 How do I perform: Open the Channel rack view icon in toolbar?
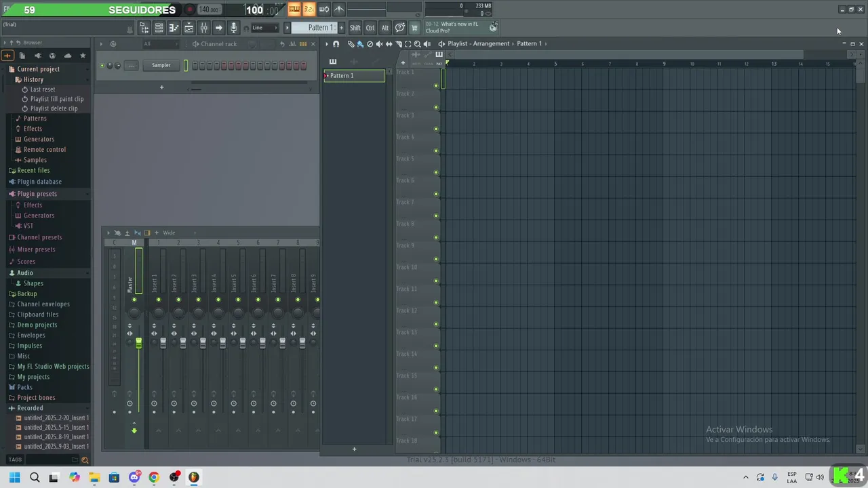point(159,28)
